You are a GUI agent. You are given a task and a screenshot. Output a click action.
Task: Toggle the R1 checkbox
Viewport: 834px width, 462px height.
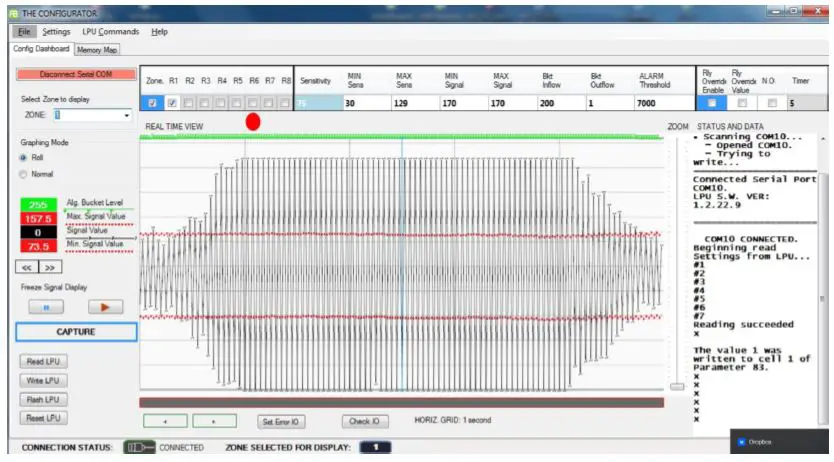tap(172, 103)
